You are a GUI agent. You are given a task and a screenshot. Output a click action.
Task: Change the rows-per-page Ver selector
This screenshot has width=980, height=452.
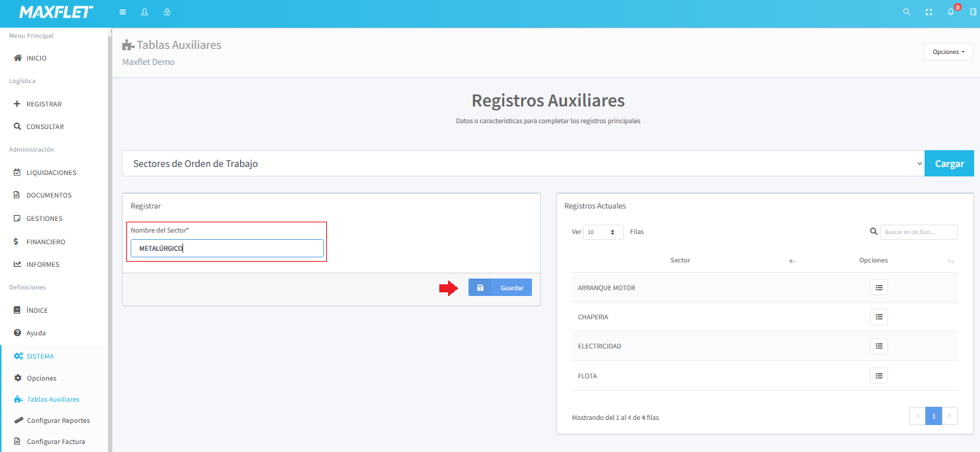tap(603, 232)
